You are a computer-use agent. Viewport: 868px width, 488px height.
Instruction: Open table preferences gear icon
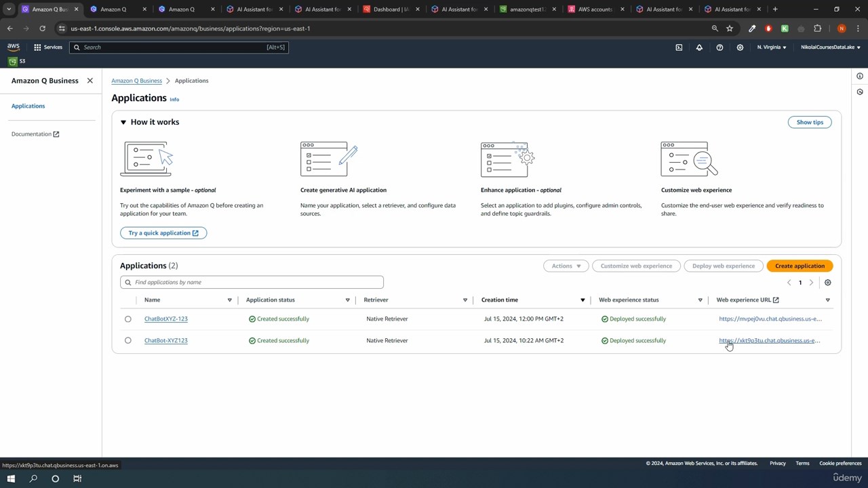click(827, 283)
